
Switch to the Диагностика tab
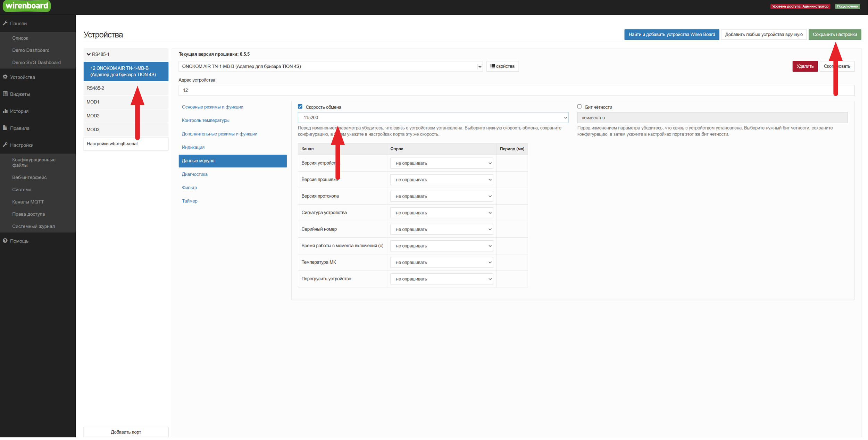pyautogui.click(x=195, y=174)
